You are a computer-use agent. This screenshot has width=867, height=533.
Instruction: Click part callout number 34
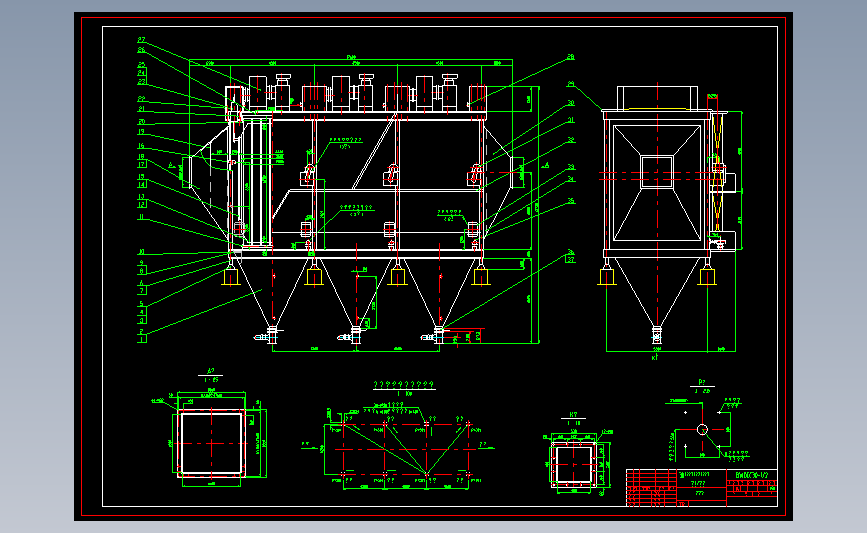click(x=571, y=179)
